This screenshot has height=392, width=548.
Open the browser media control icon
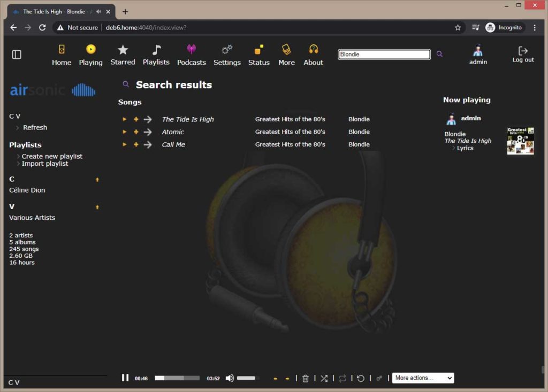pos(475,27)
